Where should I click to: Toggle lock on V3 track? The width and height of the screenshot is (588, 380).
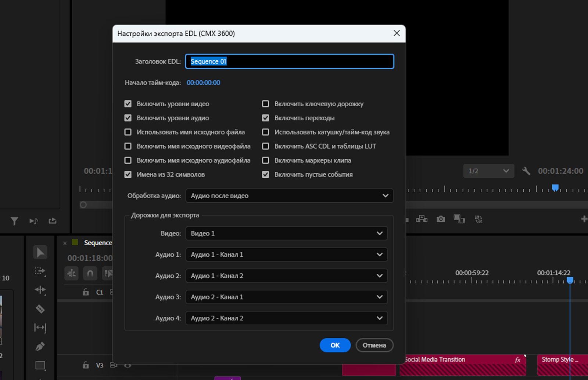pyautogui.click(x=86, y=365)
